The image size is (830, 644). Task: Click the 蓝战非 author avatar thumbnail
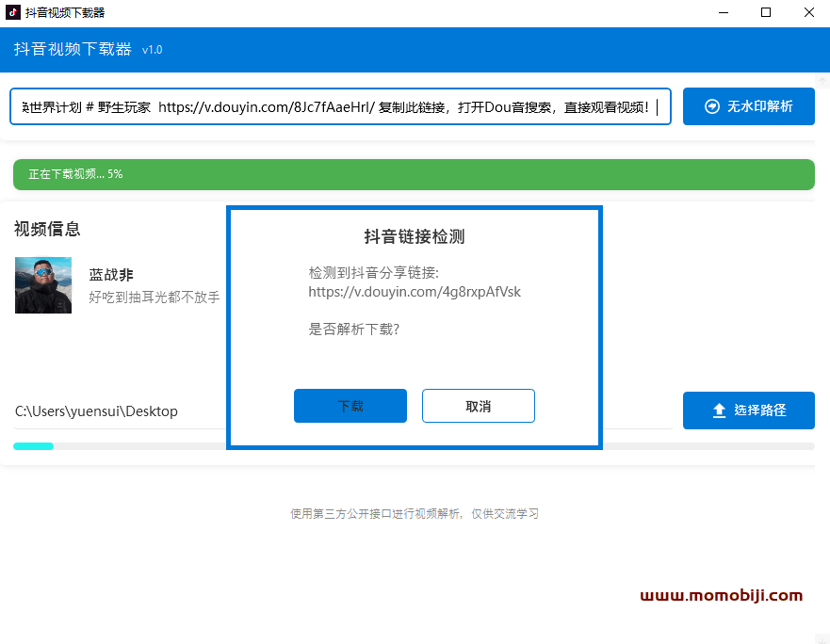43,285
